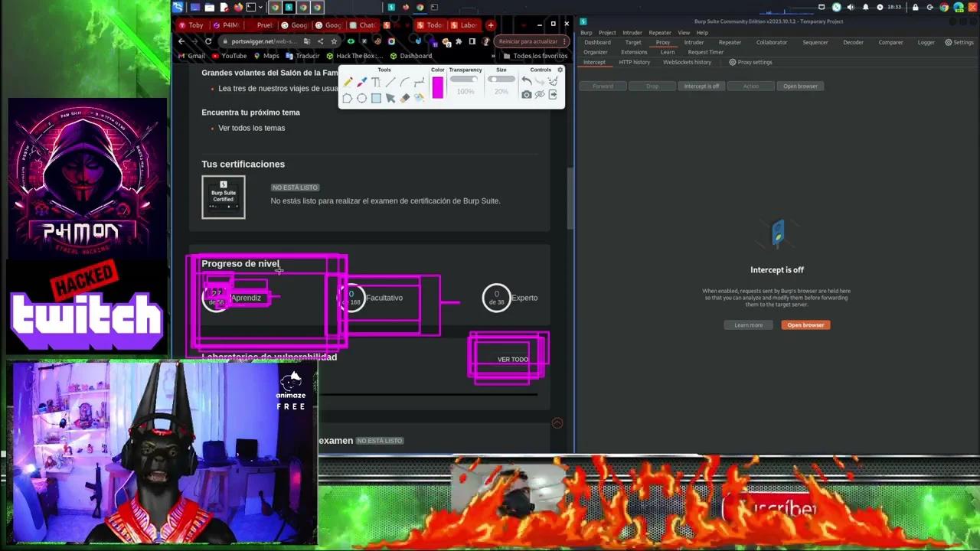Choose the rectangle shape tool
Screen dimensions: 980x551
[x=376, y=98]
